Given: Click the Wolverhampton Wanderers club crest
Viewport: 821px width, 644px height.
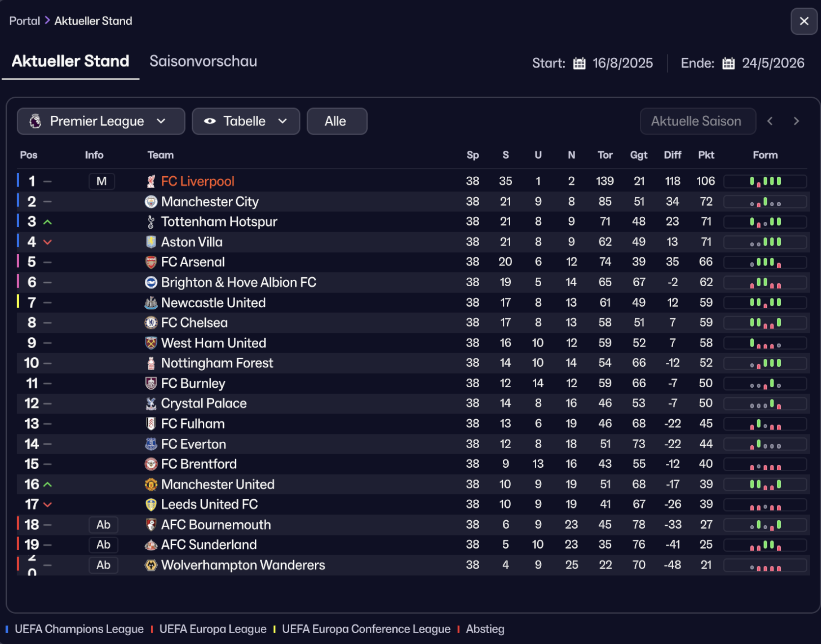Looking at the screenshot, I should click(151, 565).
